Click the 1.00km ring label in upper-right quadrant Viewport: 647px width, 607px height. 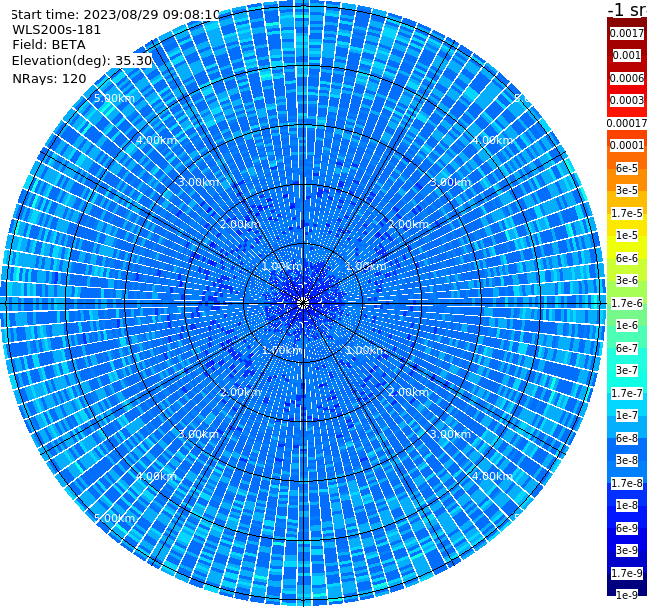point(366,266)
